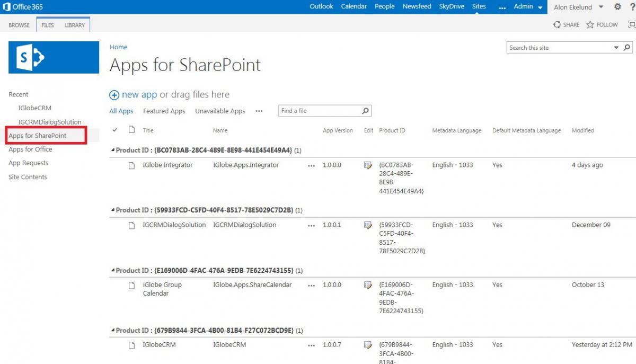636x364 pixels.
Task: Sort by the Modified column header
Action: [x=583, y=130]
